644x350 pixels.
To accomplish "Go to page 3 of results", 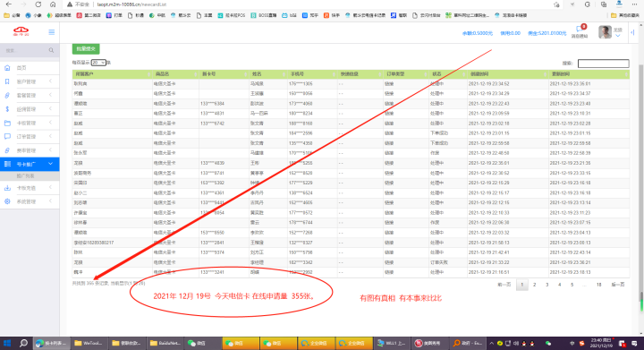I will pos(547,285).
